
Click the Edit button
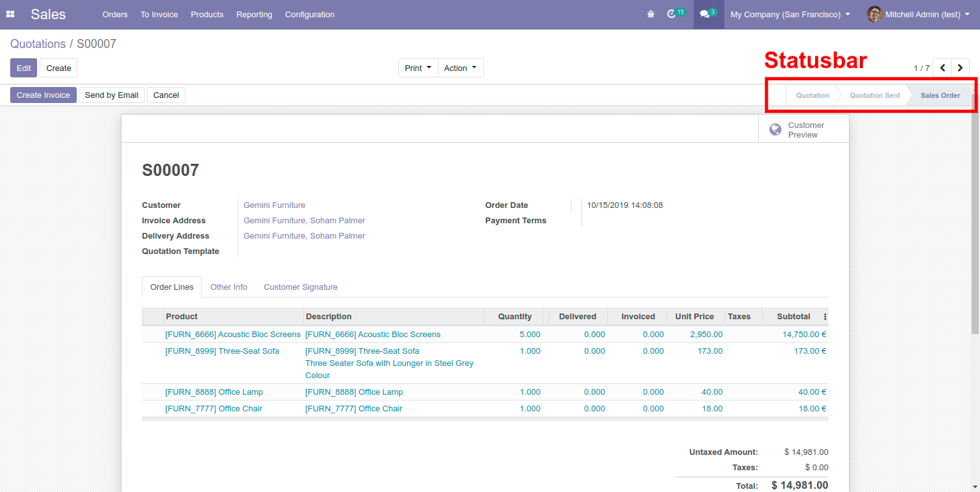click(x=24, y=68)
